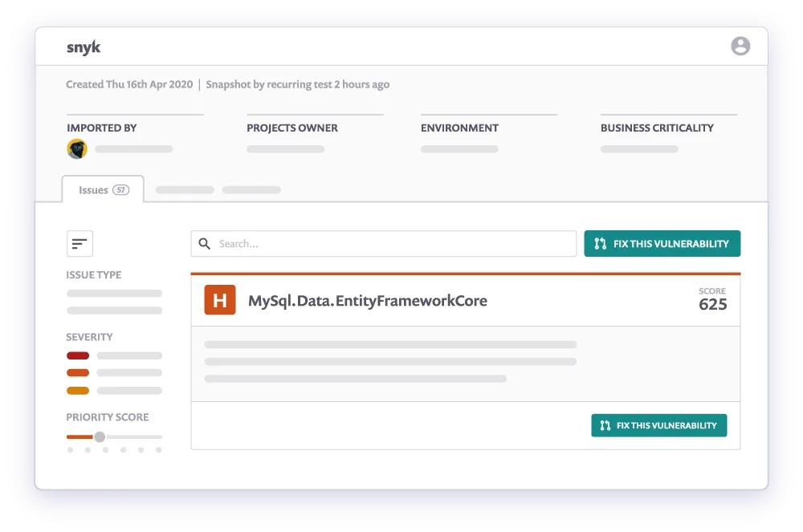The height and width of the screenshot is (532, 803).
Task: Toggle the yellow medium severity filter
Action: tap(77, 390)
